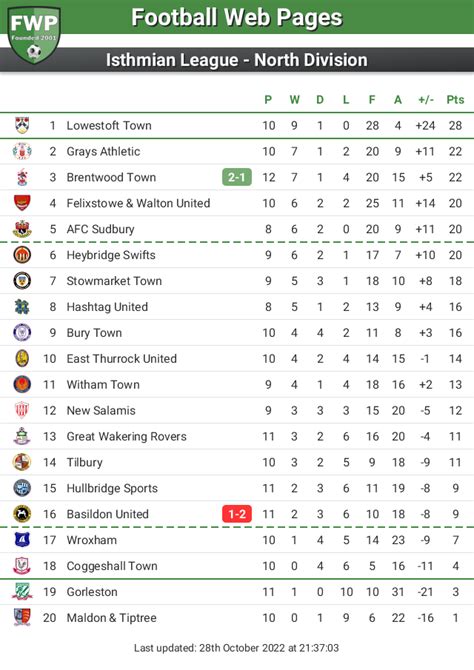The image size is (474, 670).
Task: Click Witham Town club badge
Action: (x=22, y=385)
